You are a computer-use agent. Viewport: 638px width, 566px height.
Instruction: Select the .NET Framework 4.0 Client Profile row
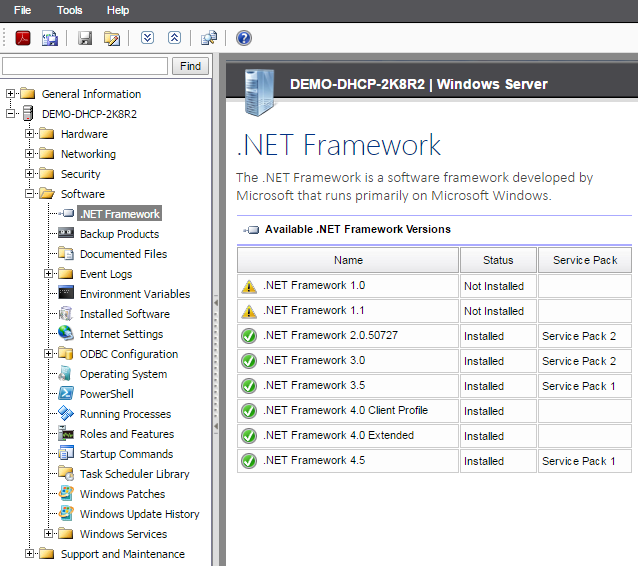(434, 411)
